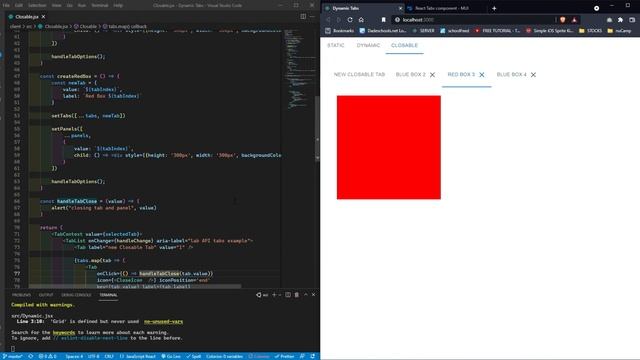Viewport: 640px width, 360px height.
Task: Click 'client' in the breadcrumb path
Action: [x=15, y=26]
